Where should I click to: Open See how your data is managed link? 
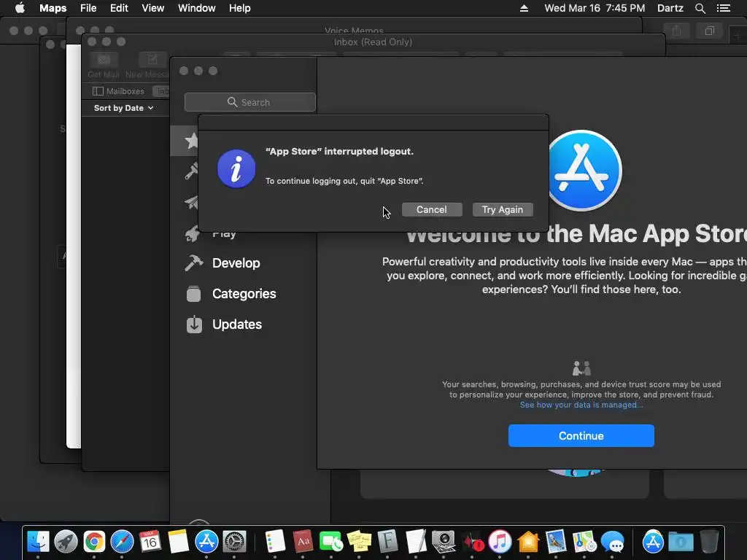click(x=581, y=405)
